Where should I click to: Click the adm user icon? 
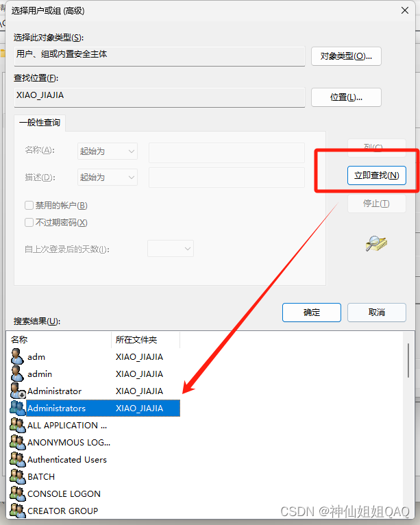(x=17, y=356)
